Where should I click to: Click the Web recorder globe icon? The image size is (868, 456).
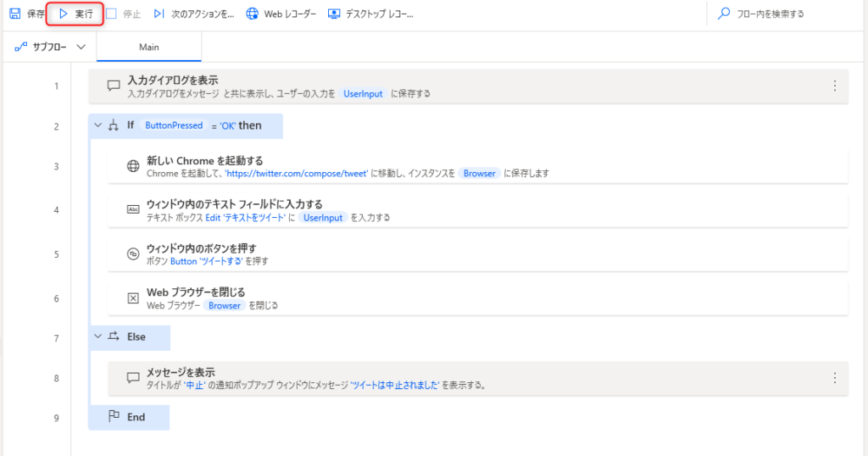click(x=253, y=14)
